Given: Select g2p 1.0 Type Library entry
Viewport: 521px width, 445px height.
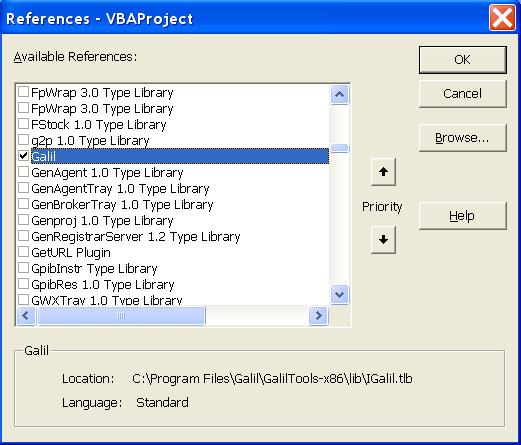Looking at the screenshot, I should 90,141.
